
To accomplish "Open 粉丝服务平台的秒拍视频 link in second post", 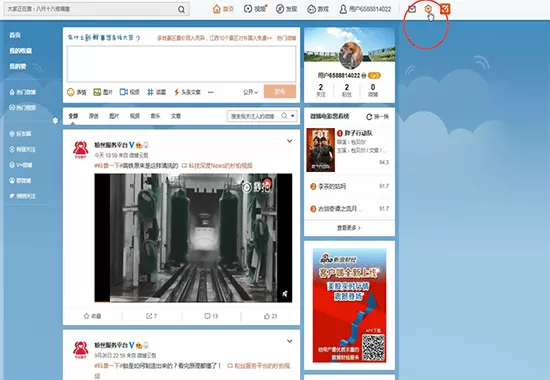I will tap(259, 366).
